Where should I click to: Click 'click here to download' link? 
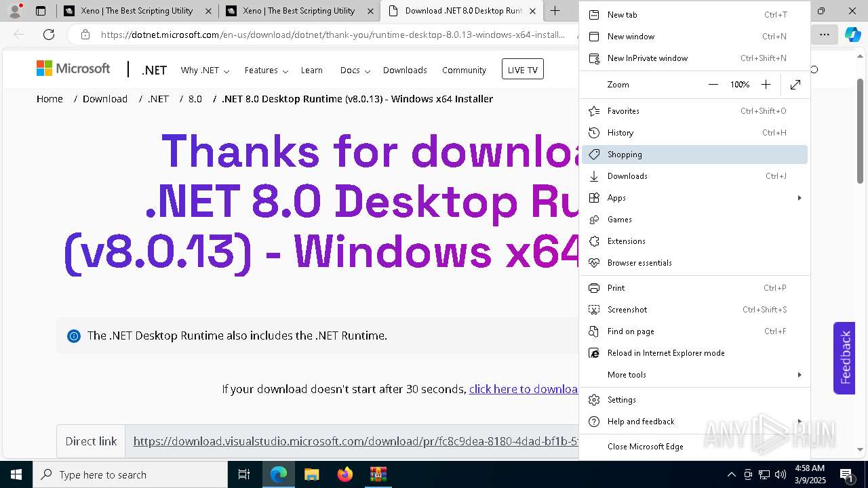coord(523,389)
